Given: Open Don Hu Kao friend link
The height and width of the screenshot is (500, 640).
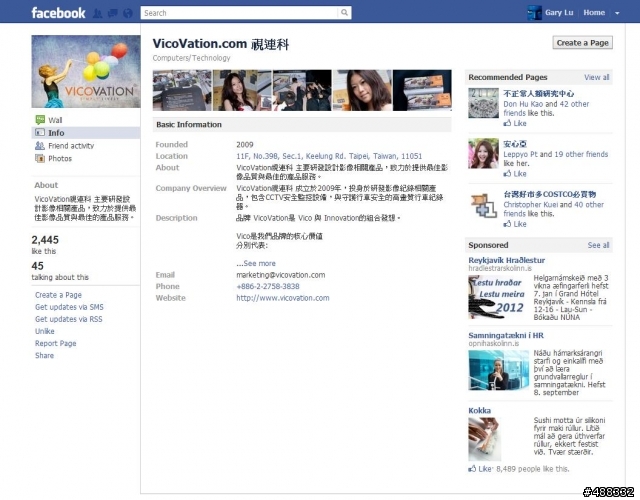Looking at the screenshot, I should click(x=523, y=104).
